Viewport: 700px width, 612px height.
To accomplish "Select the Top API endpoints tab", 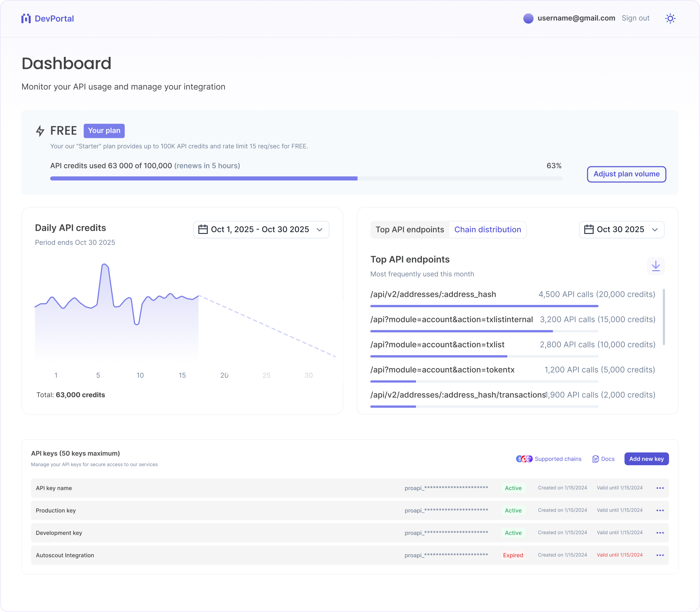I will pos(410,229).
